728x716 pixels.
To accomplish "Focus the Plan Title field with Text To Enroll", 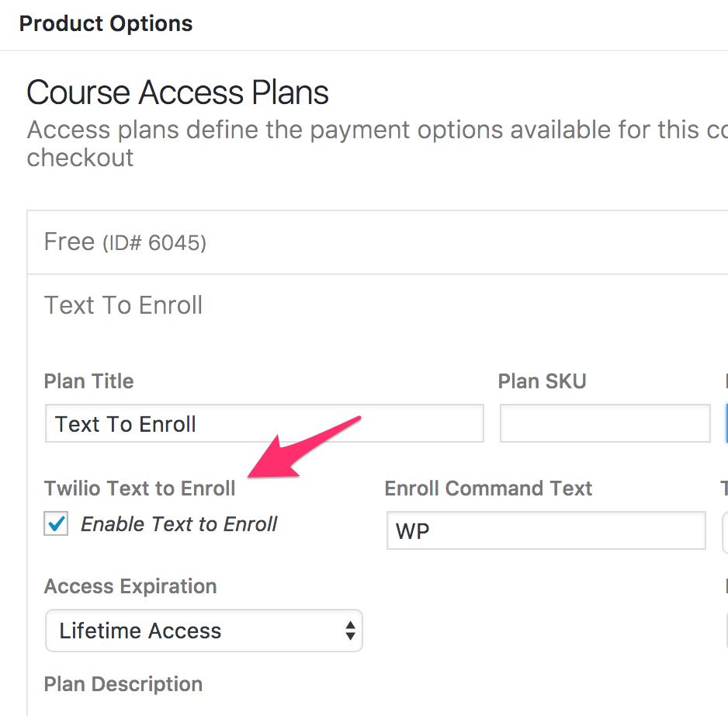I will 265,423.
